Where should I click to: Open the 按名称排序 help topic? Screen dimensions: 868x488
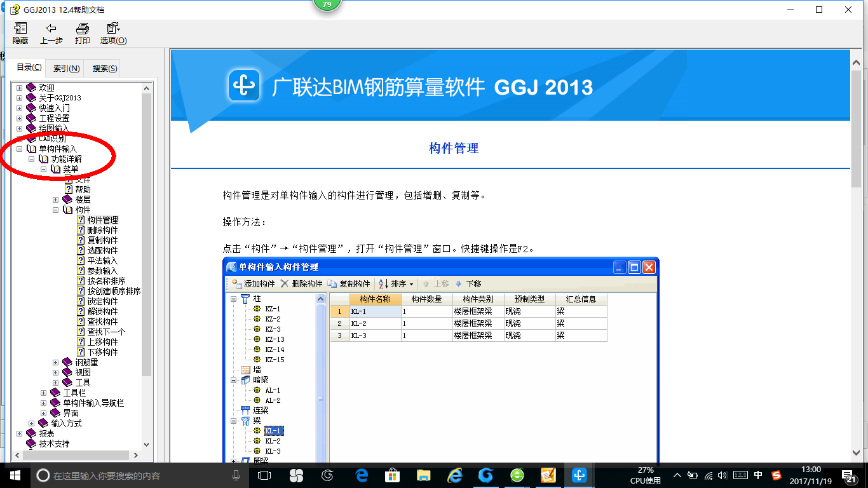[106, 281]
